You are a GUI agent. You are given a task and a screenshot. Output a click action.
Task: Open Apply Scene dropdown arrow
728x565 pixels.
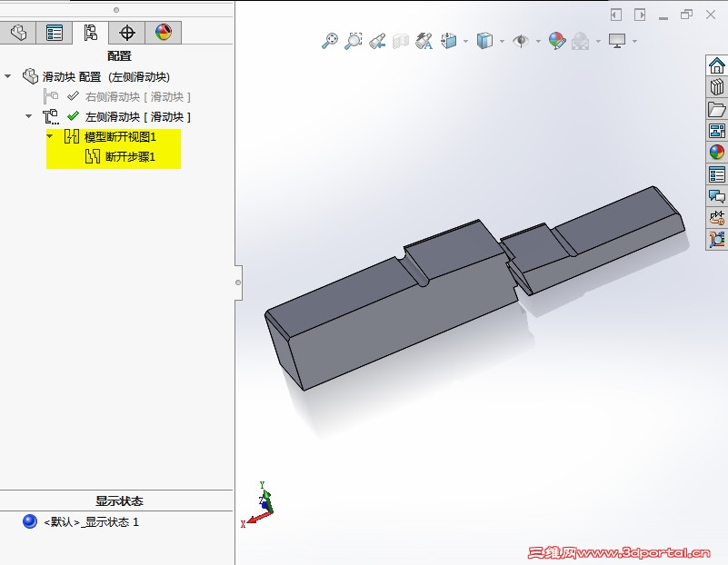[x=598, y=41]
